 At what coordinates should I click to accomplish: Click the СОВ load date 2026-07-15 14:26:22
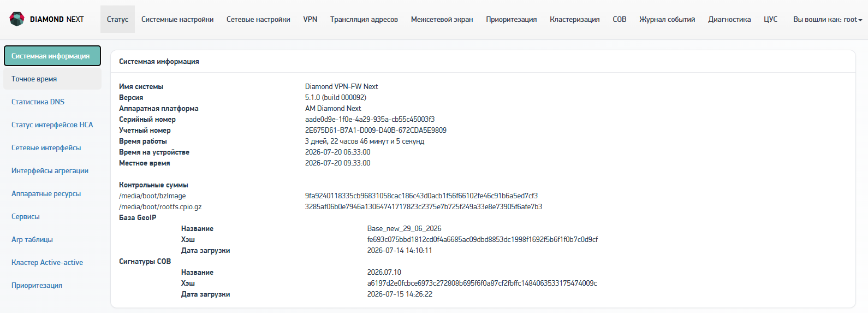[400, 294]
